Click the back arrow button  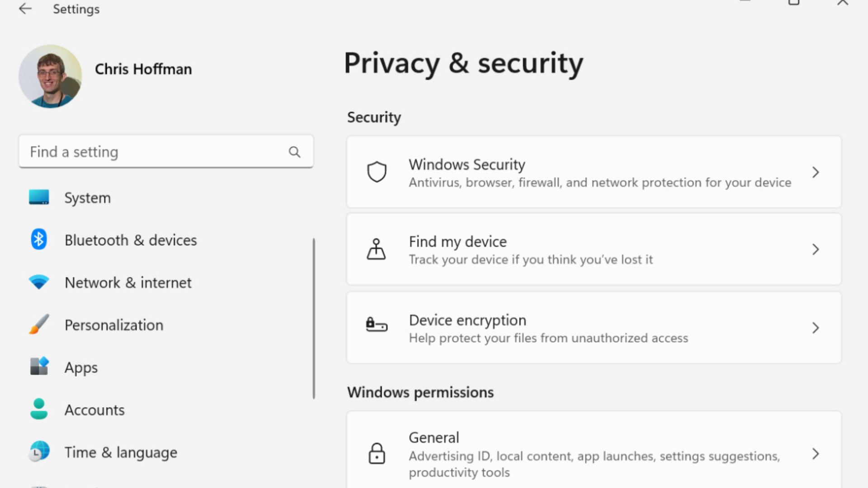click(25, 9)
